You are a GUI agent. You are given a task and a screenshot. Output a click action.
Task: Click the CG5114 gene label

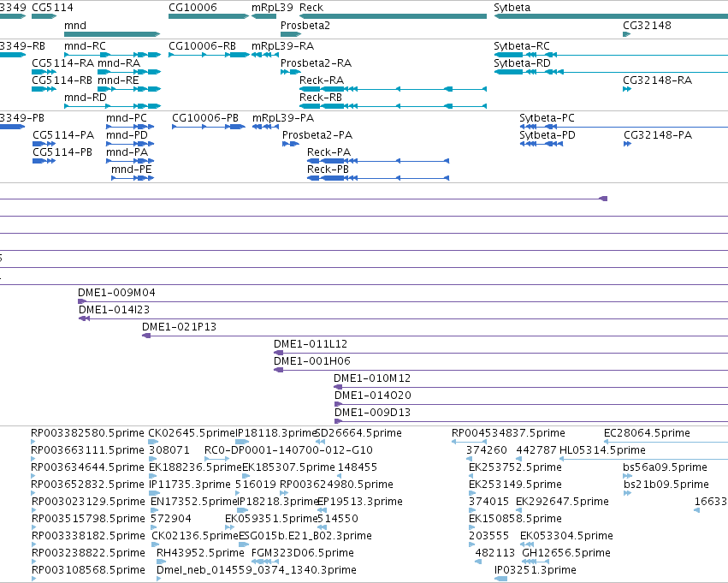coord(52,8)
